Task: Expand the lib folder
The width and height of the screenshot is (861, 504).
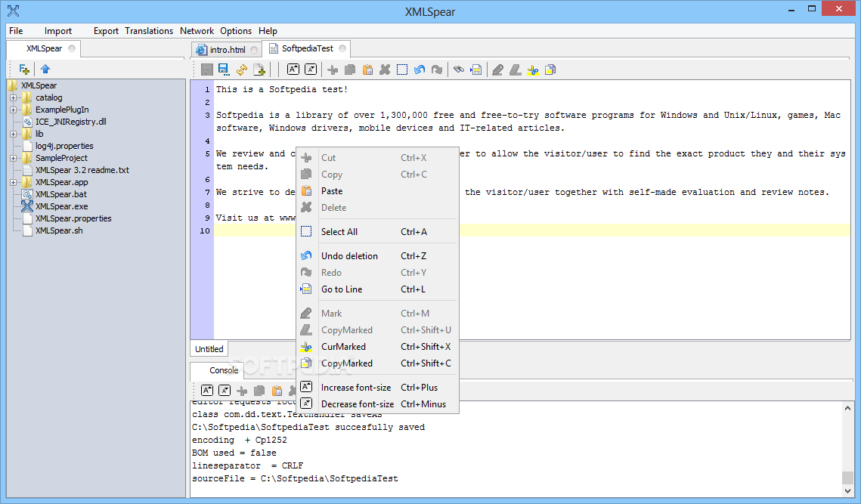Action: click(x=13, y=134)
